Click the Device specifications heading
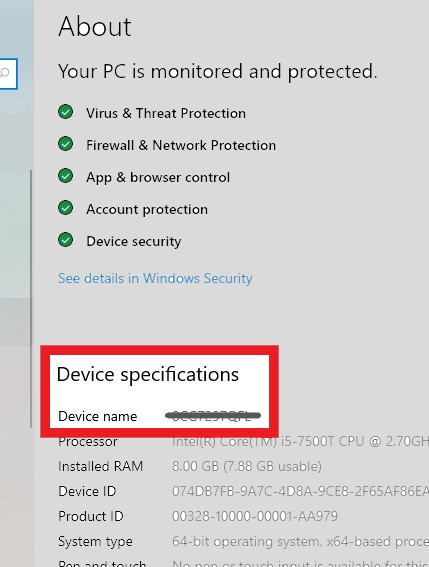The image size is (429, 567). (148, 374)
